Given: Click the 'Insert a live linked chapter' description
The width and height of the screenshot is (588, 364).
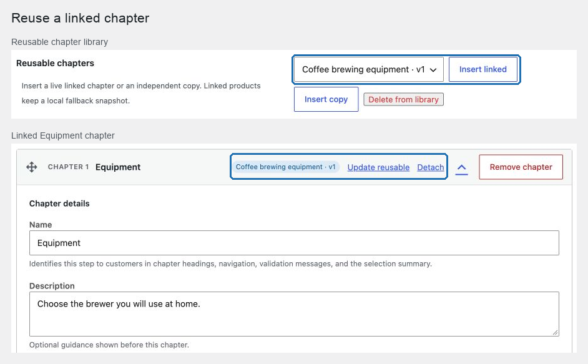Looking at the screenshot, I should point(141,93).
